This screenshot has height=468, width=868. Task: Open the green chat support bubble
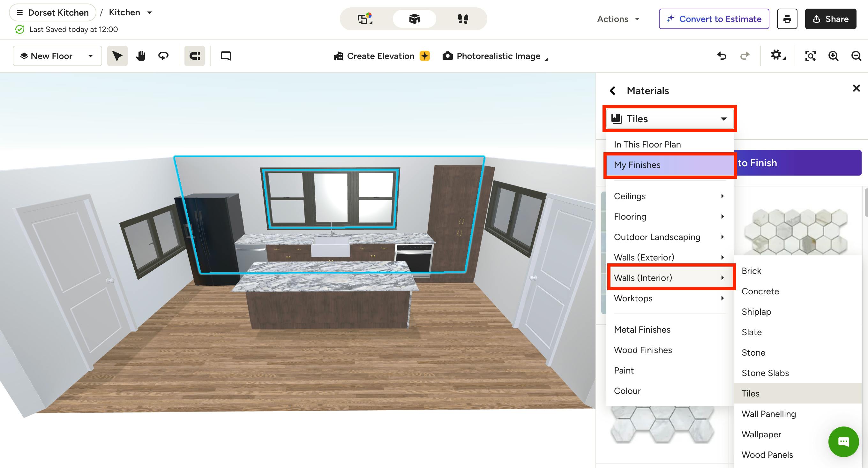pyautogui.click(x=843, y=442)
